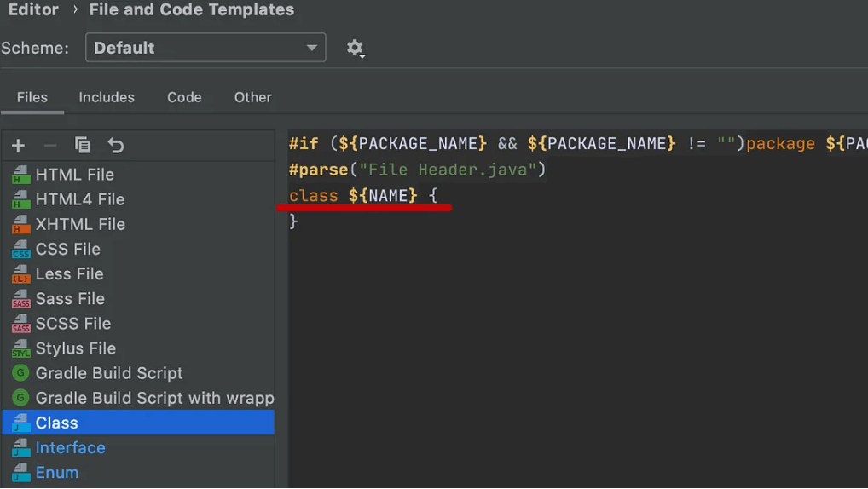Select the Files tab
This screenshot has height=489, width=868.
(x=32, y=97)
